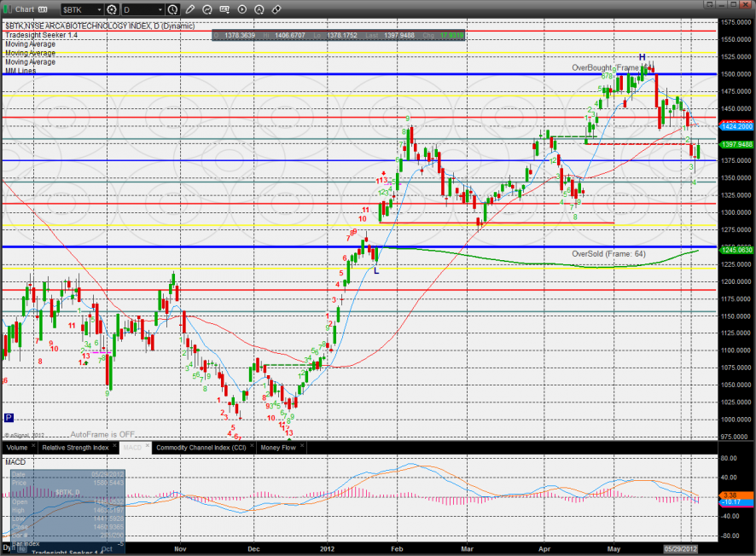Click the Dyn button at bottom-left corner
The image size is (756, 556).
8,547
